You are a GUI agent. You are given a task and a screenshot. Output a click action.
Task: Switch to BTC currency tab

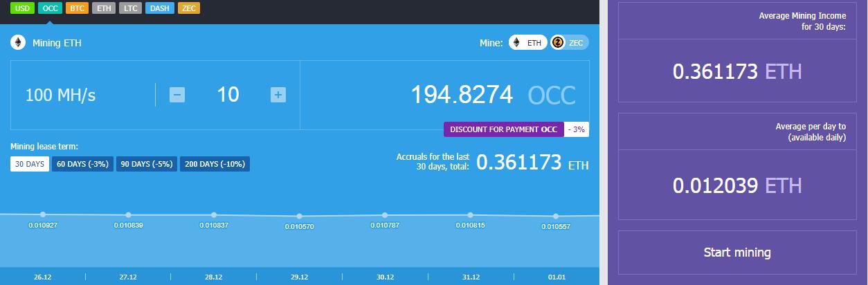click(x=77, y=8)
